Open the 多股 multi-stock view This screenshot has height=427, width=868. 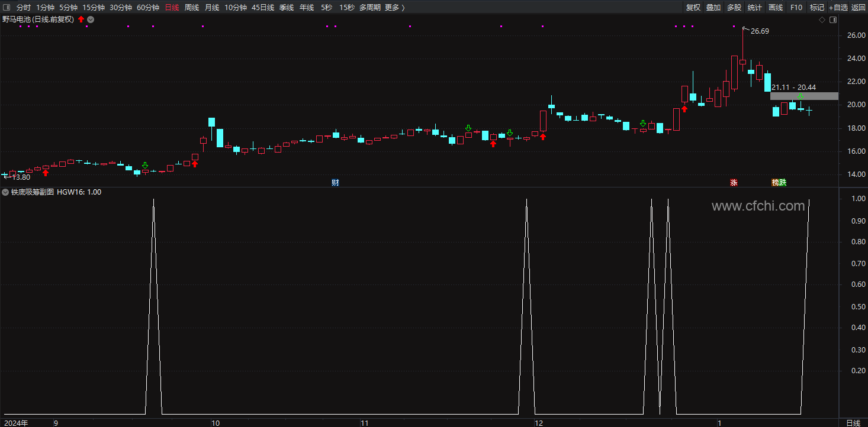click(734, 8)
